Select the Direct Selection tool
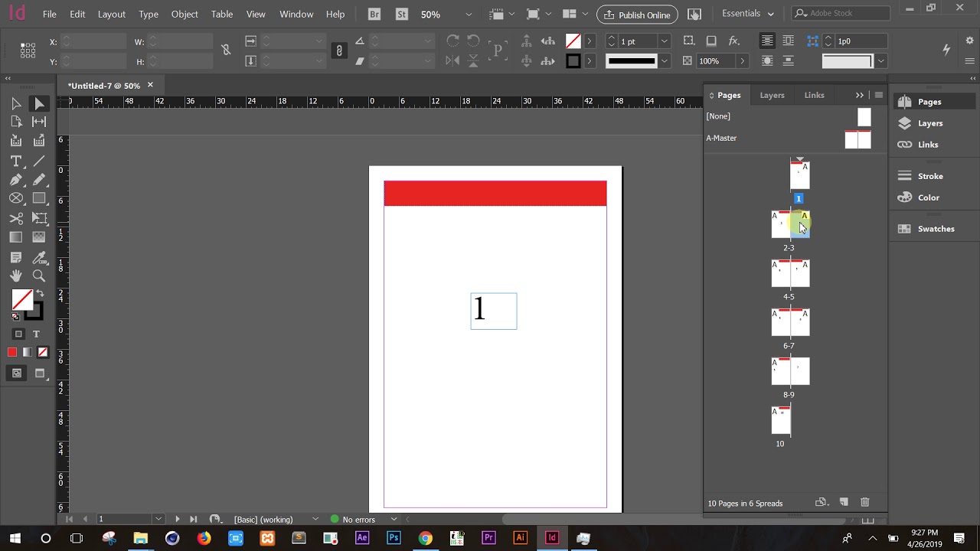 click(x=39, y=103)
